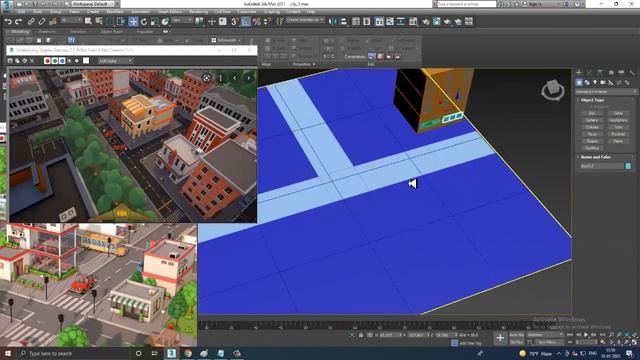Select the Cameras category icon

point(603,82)
